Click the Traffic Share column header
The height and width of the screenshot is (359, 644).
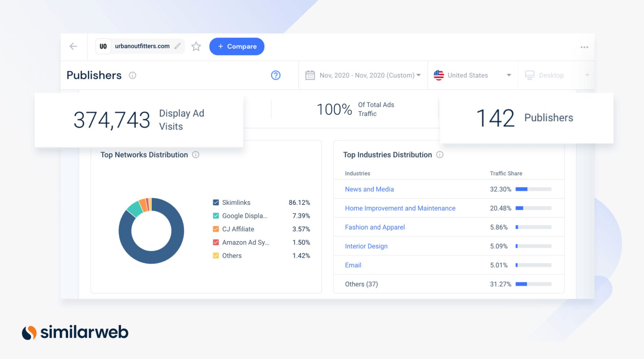tap(506, 173)
